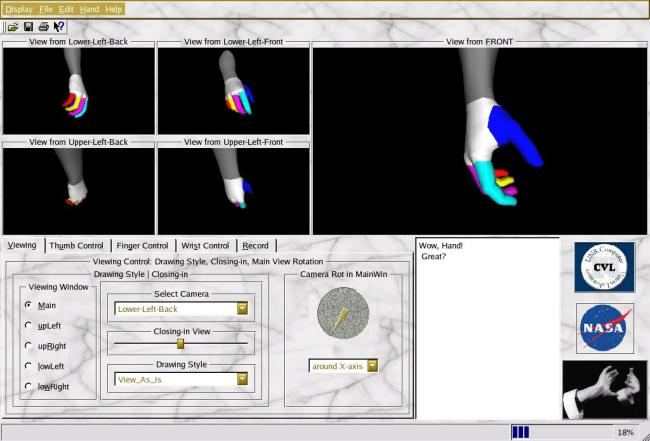The image size is (650, 441).
Task: Open the Hand menu
Action: (x=89, y=8)
